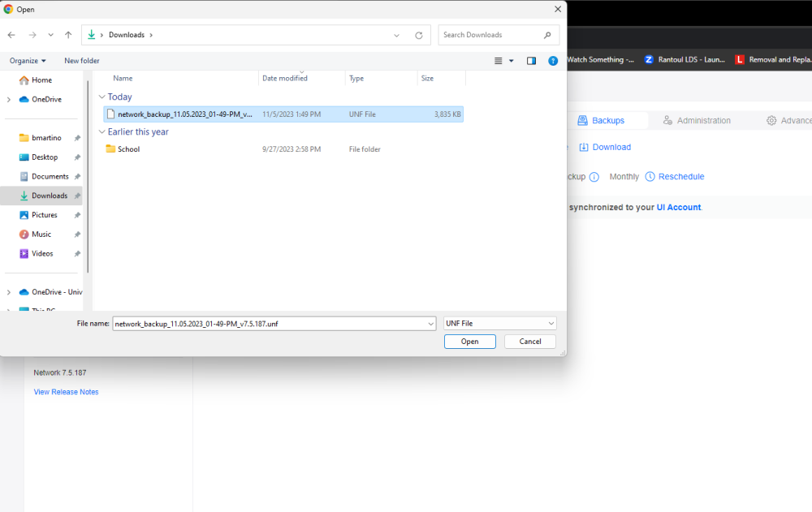Go back in the Open dialog
This screenshot has height=512, width=812.
11,35
